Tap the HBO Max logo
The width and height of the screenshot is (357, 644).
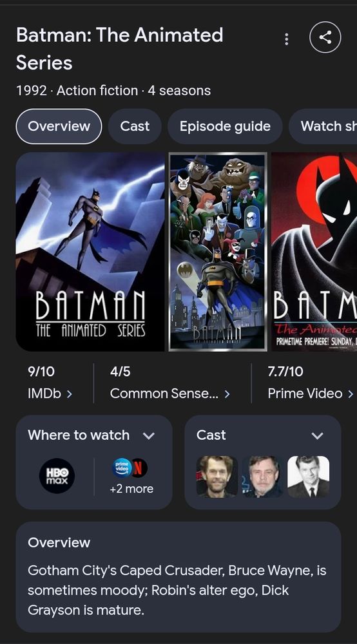click(57, 476)
